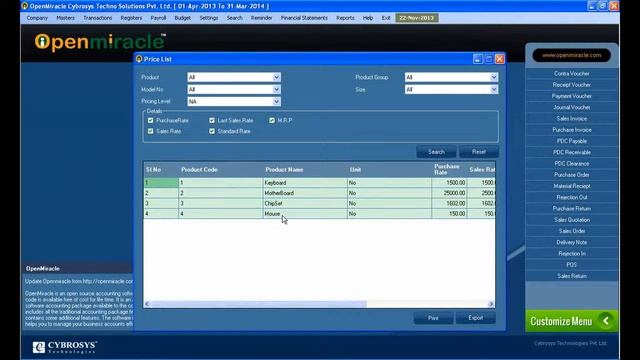Click the grid's right scroll arrow
Image resolution: width=640 pixels, height=360 pixels.
click(x=491, y=304)
